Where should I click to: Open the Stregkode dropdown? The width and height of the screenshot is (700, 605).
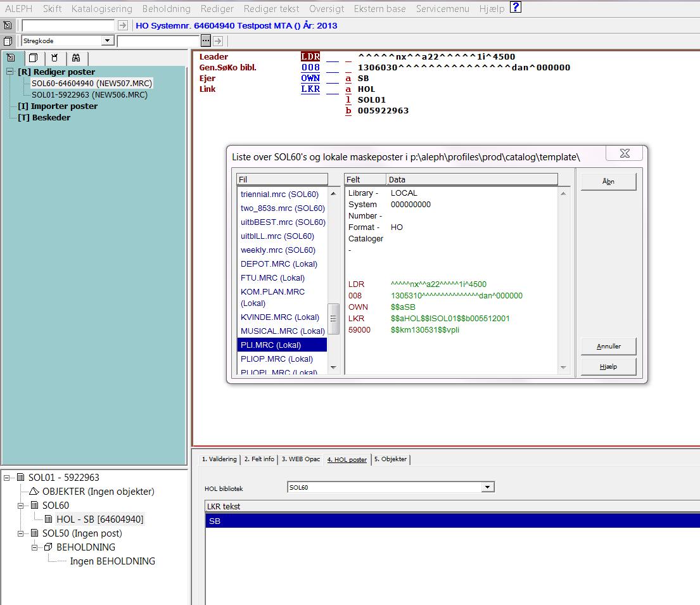(107, 41)
